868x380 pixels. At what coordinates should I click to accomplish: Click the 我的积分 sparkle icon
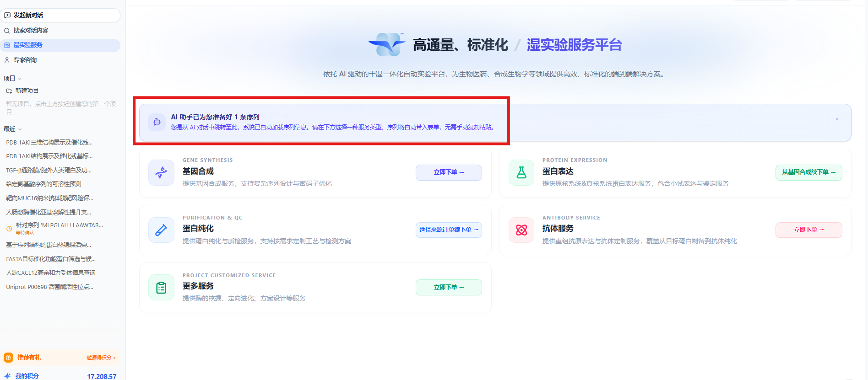pyautogui.click(x=7, y=376)
